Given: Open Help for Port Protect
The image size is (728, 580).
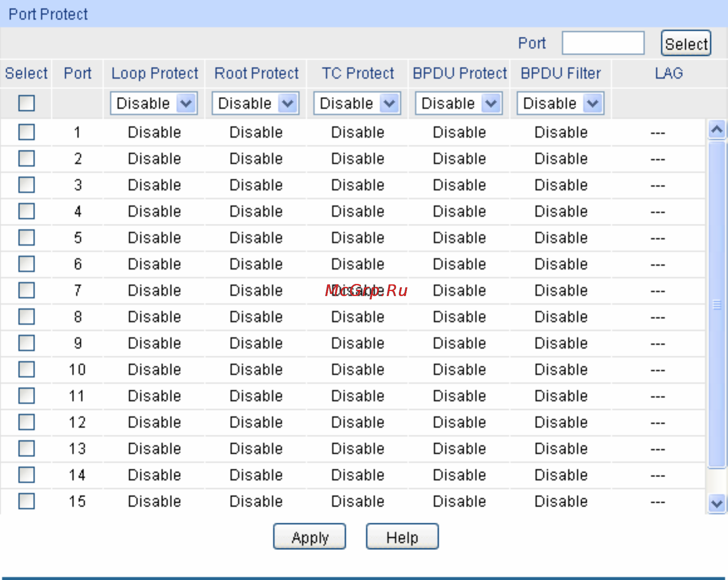Looking at the screenshot, I should click(402, 537).
